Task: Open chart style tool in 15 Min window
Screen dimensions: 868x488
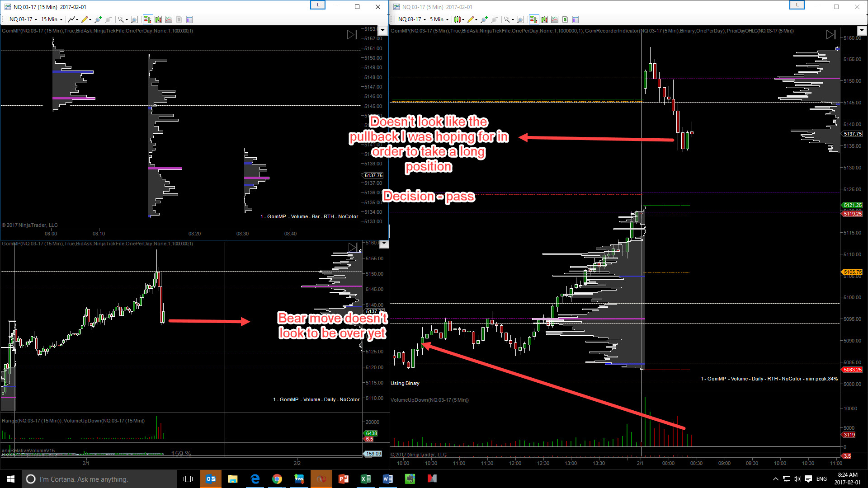Action: 71,19
